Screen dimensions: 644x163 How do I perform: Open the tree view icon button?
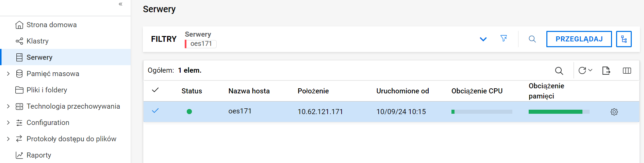624,39
